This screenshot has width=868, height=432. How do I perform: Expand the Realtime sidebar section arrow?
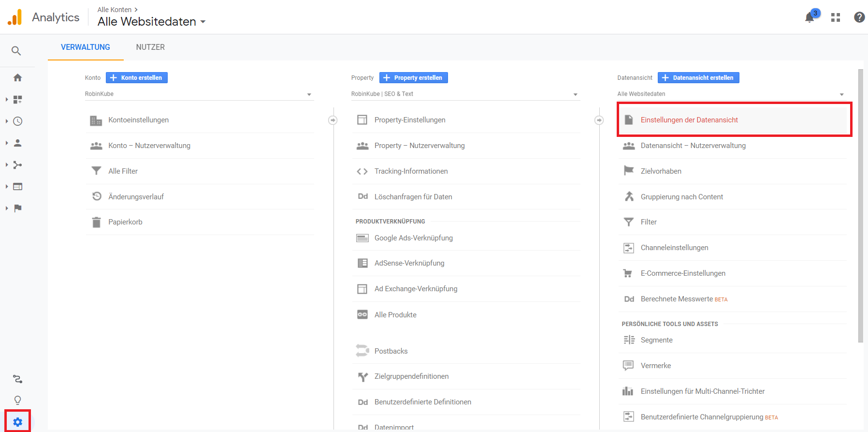[x=7, y=121]
